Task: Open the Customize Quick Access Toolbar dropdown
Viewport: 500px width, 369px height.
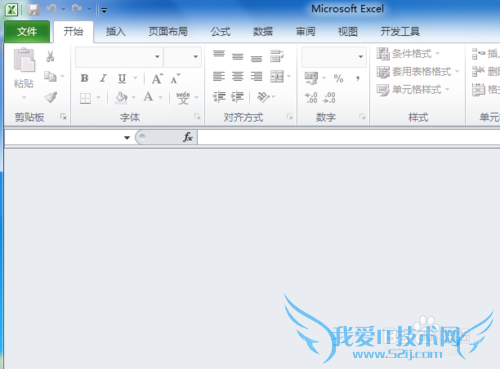Action: point(104,11)
